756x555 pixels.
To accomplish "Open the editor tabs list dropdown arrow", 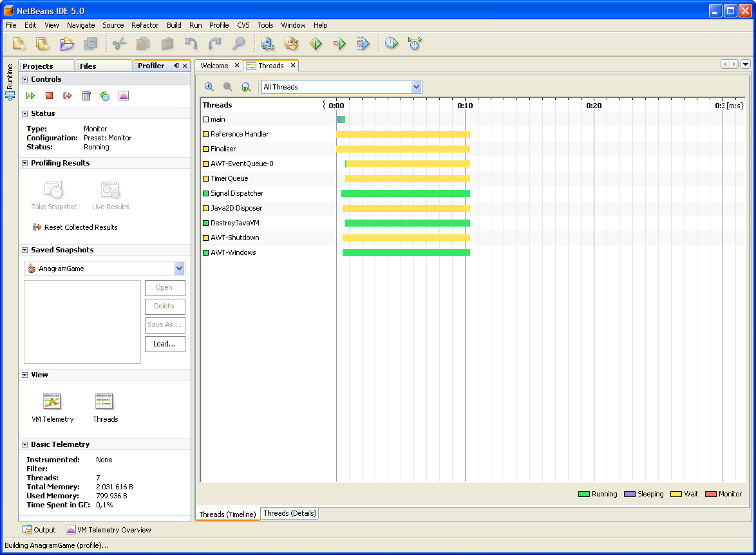I will tap(746, 64).
